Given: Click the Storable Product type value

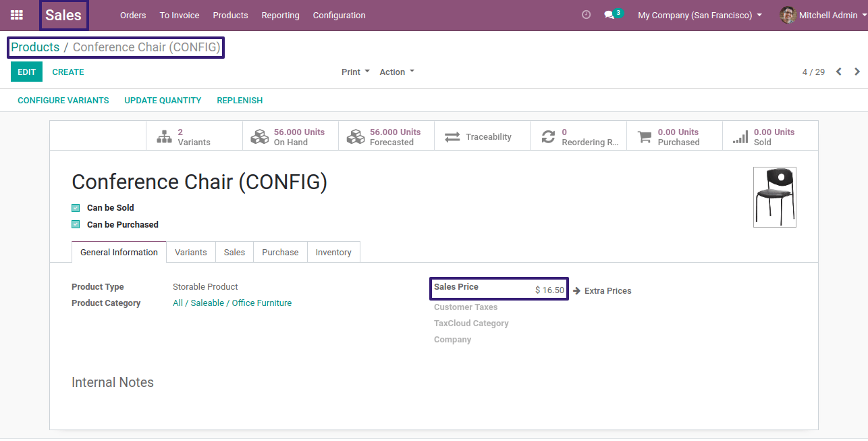Looking at the screenshot, I should pos(205,287).
